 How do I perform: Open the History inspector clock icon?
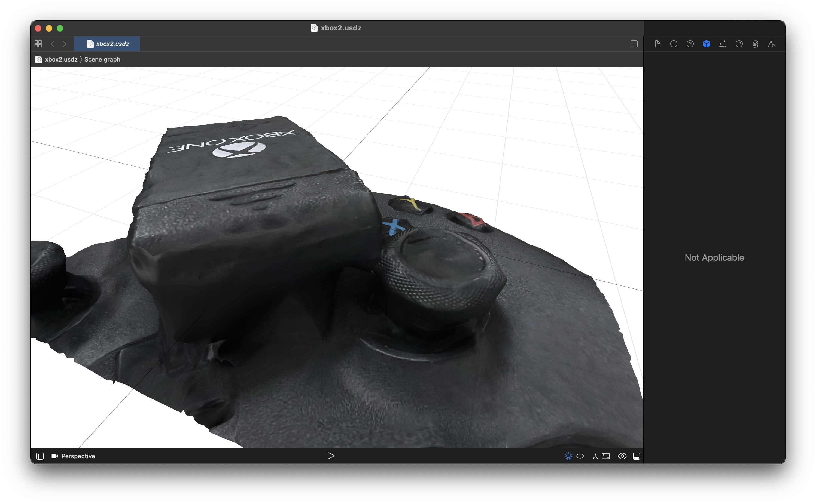(674, 44)
